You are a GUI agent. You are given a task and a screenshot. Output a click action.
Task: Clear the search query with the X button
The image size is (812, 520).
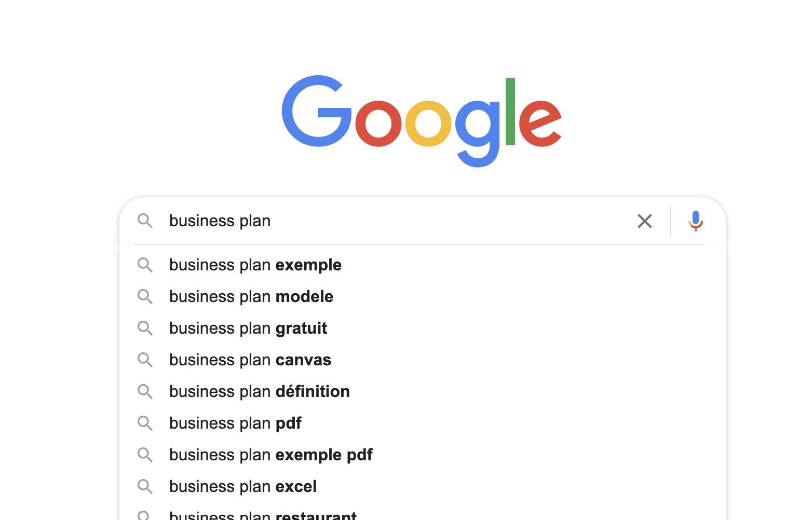pyautogui.click(x=644, y=221)
